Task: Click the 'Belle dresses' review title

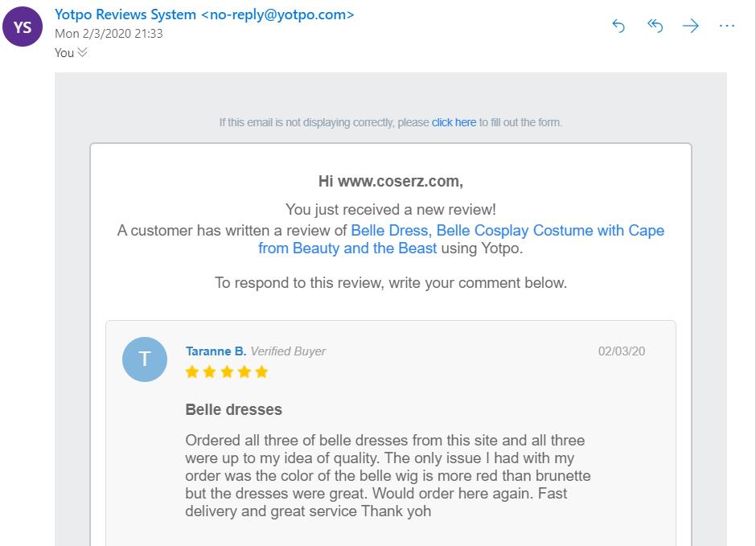Action: click(233, 409)
